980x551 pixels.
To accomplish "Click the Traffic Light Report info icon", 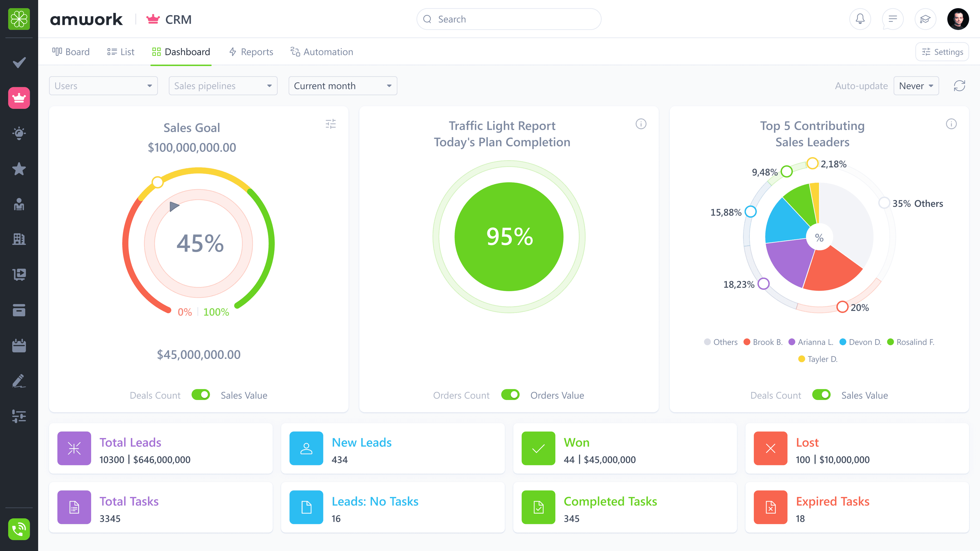I will 641,124.
